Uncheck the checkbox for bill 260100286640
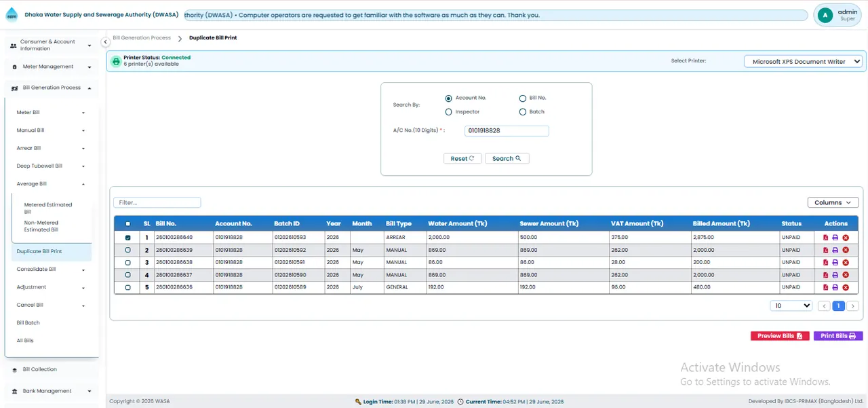868x408 pixels. coord(128,238)
